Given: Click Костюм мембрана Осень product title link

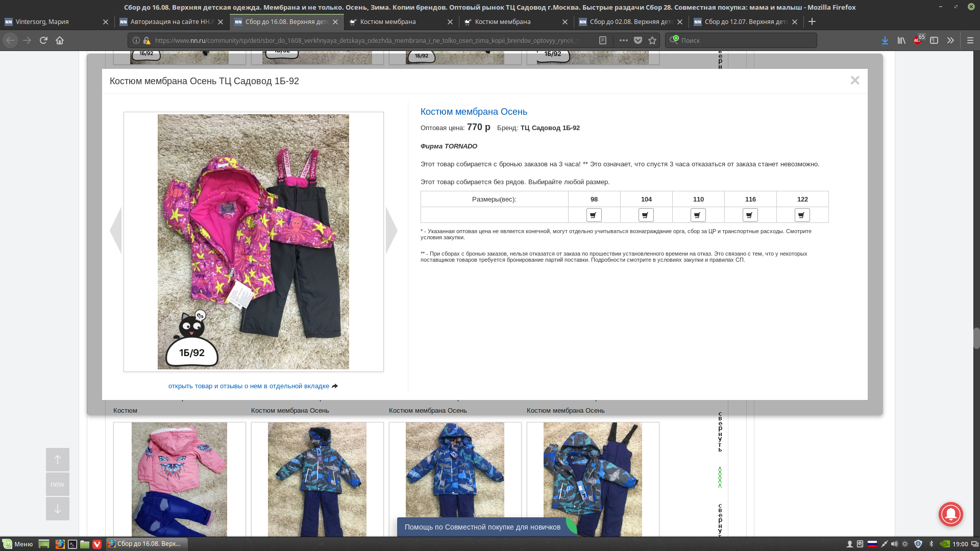Looking at the screenshot, I should click(474, 112).
